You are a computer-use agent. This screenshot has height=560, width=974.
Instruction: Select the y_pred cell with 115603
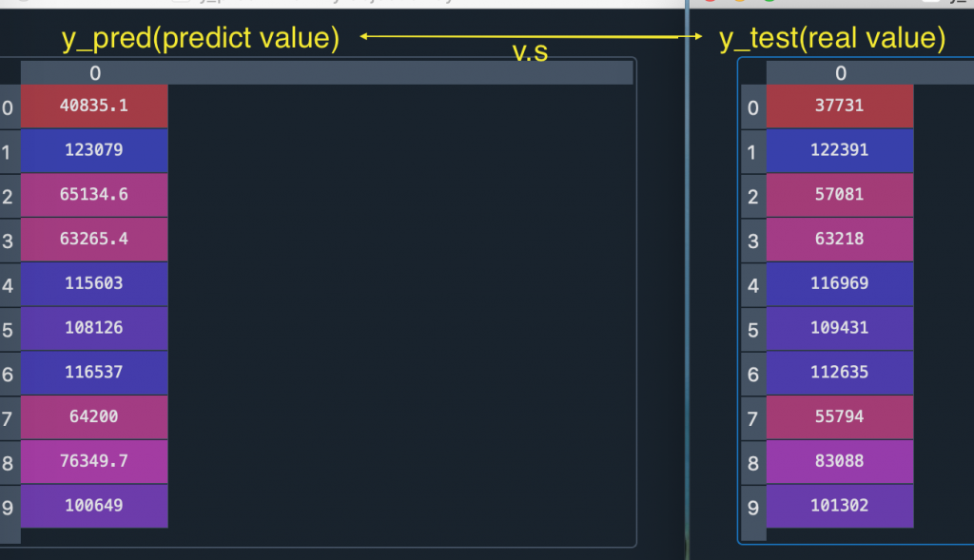(x=94, y=283)
